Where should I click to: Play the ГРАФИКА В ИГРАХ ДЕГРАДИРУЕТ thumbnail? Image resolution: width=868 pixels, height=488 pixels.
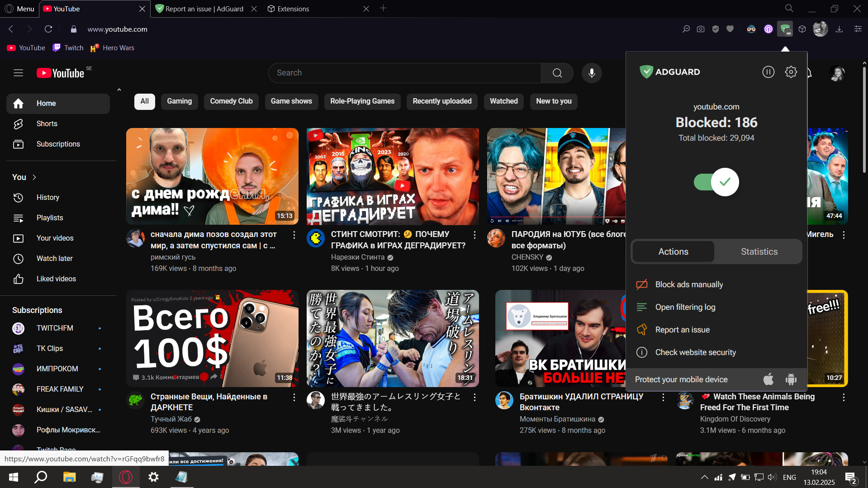393,176
